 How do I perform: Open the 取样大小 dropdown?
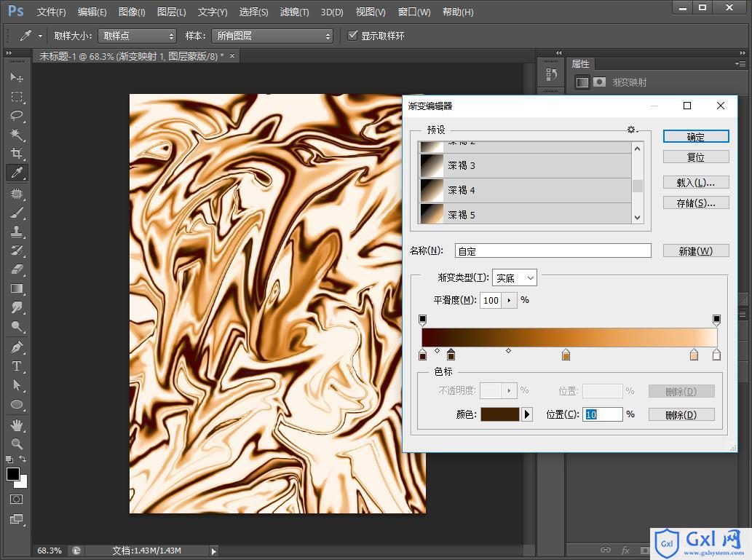[x=137, y=36]
